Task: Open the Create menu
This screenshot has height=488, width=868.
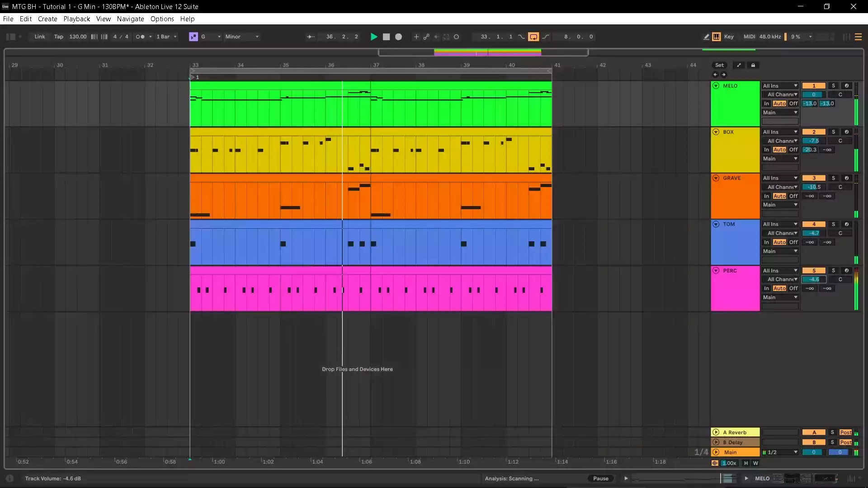Action: click(x=47, y=19)
